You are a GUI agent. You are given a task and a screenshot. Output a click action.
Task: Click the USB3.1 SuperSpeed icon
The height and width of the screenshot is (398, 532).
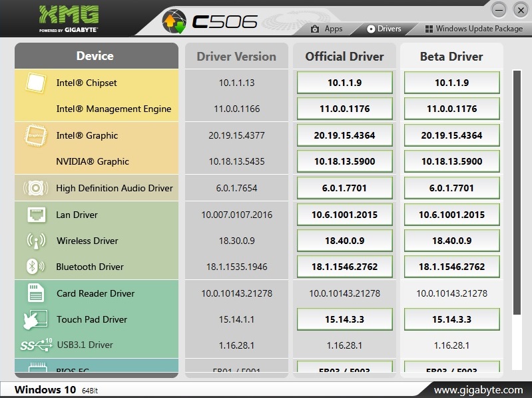pyautogui.click(x=37, y=345)
